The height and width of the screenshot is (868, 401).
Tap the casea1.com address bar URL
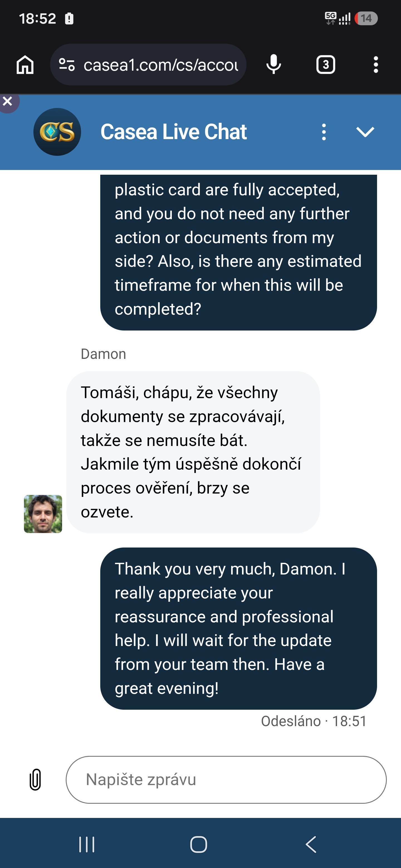(x=161, y=64)
